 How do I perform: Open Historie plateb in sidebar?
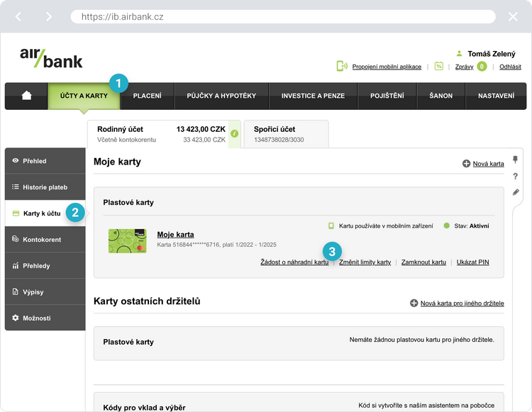click(45, 187)
